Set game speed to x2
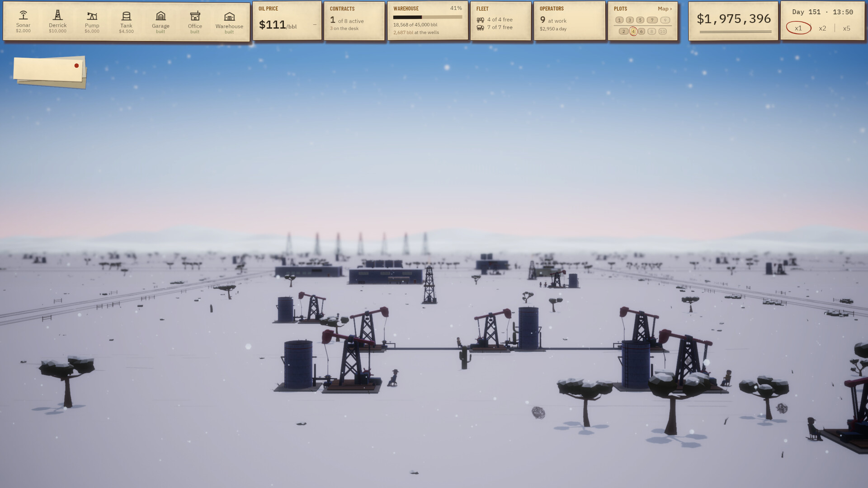 click(822, 28)
